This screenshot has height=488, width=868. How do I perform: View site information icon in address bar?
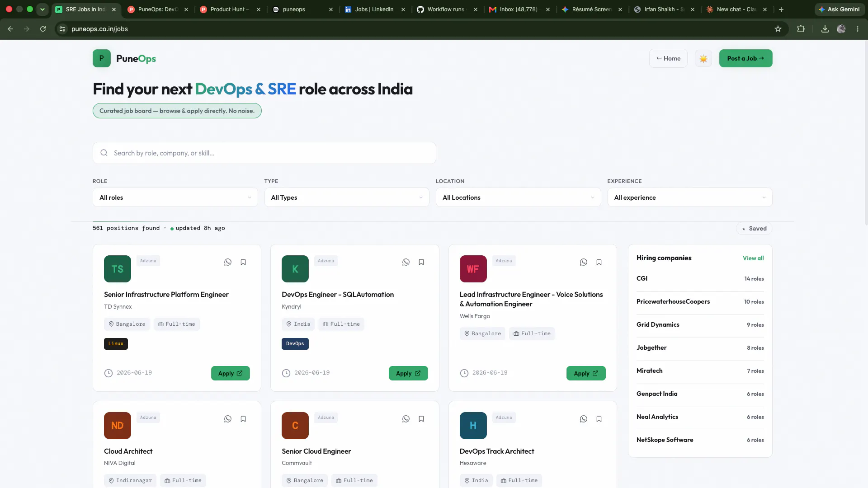(62, 29)
